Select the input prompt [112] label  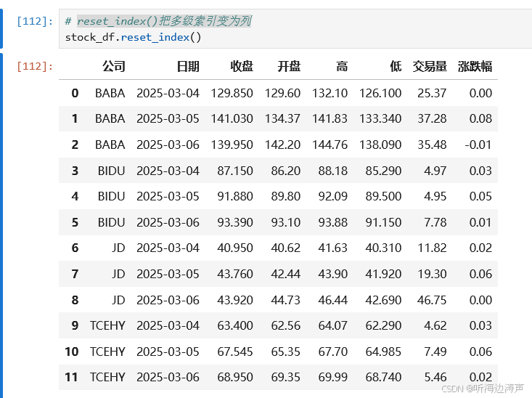tap(35, 21)
